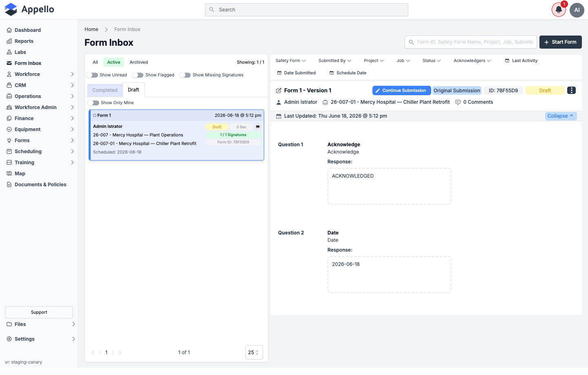Open the notifications bell
Viewport: 588px width, 375px height.
(x=559, y=10)
